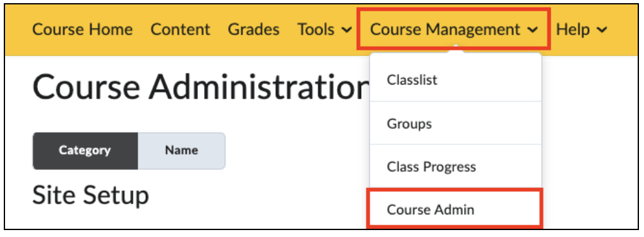Open the Tools menu label
Screen dimensions: 644x237
point(316,30)
